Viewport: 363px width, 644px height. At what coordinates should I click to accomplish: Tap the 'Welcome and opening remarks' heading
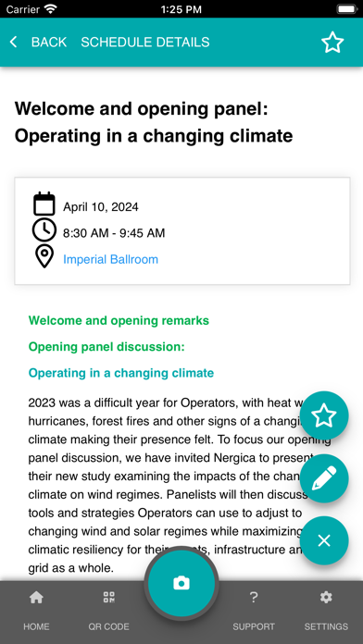(119, 320)
